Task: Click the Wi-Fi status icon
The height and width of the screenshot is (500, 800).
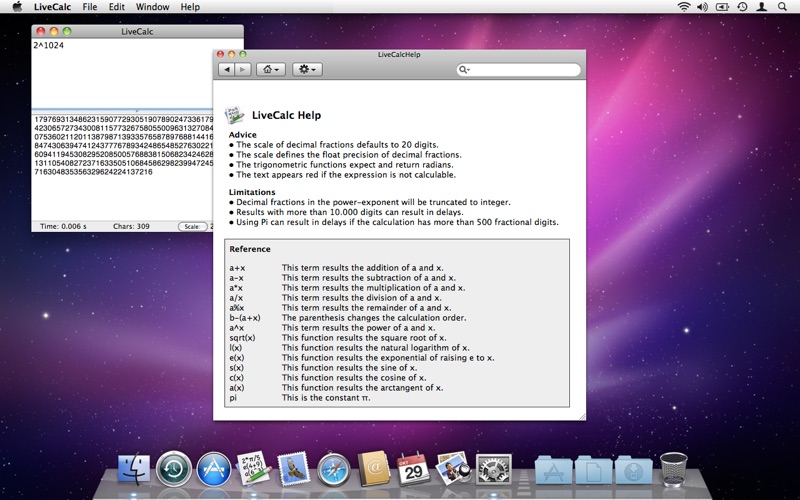Action: click(x=684, y=7)
